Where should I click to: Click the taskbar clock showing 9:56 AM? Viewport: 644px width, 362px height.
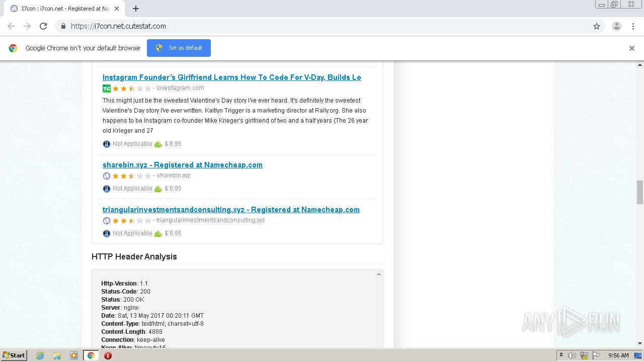618,355
